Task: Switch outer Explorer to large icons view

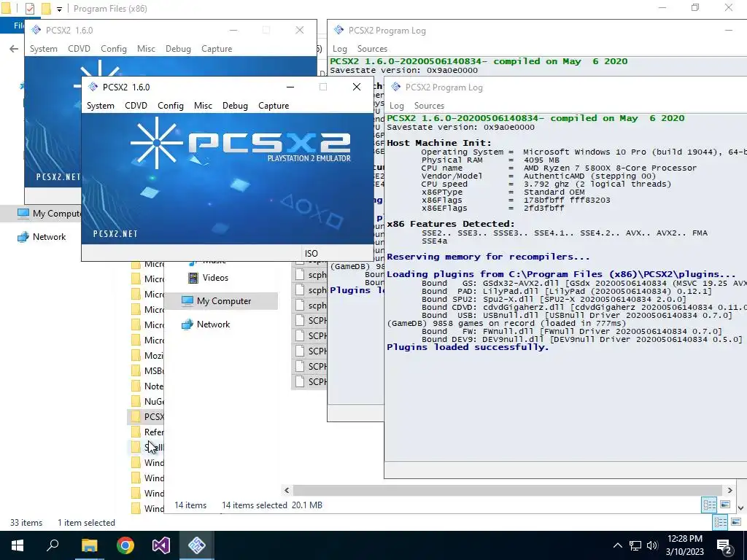Action: 736,522
